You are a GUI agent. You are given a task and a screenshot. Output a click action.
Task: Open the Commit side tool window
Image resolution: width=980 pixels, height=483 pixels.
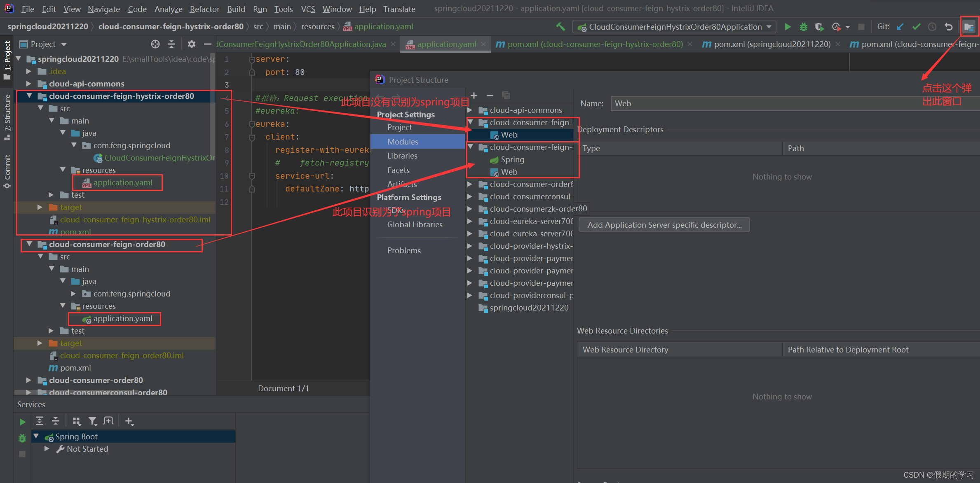point(7,172)
